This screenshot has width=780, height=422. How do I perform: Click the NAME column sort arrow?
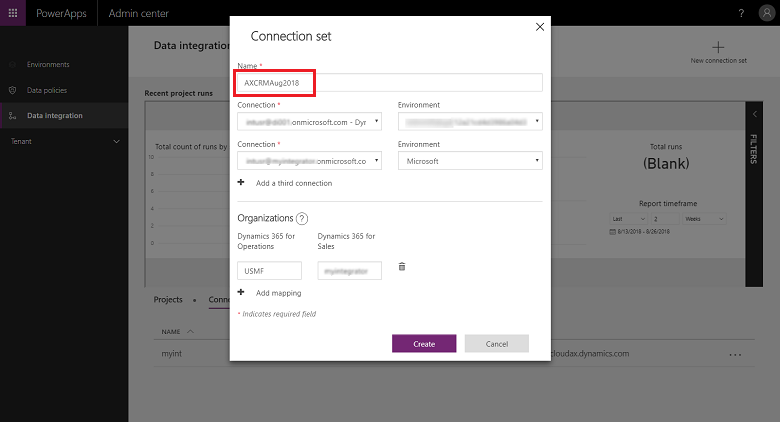click(x=190, y=331)
